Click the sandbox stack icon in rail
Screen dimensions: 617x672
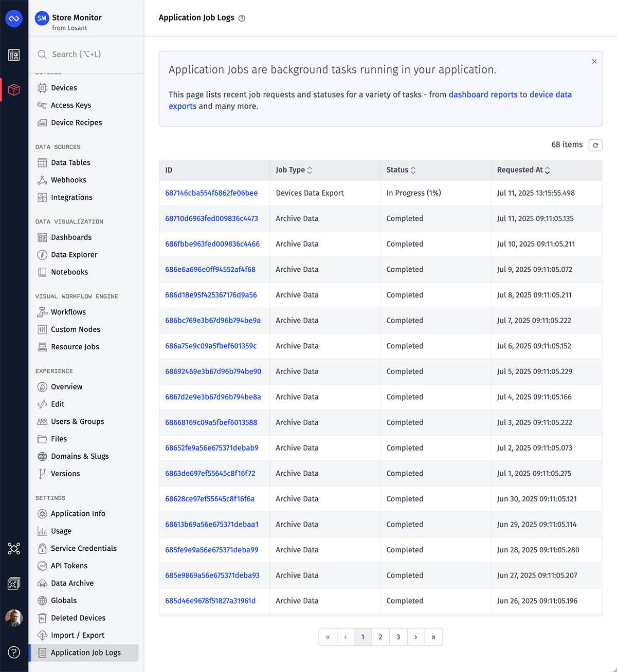[14, 583]
